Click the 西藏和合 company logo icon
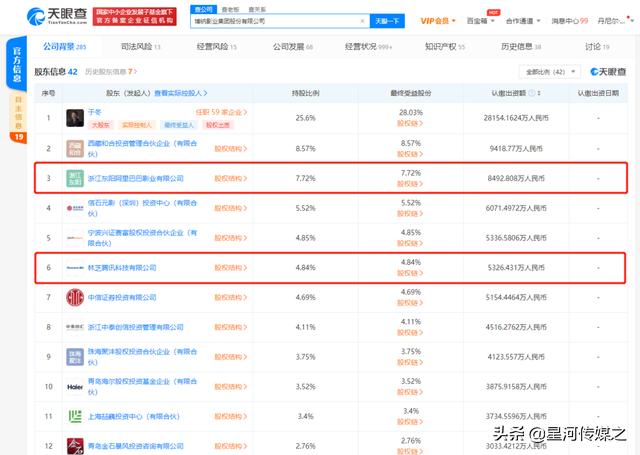The height and width of the screenshot is (455, 640). [75, 149]
